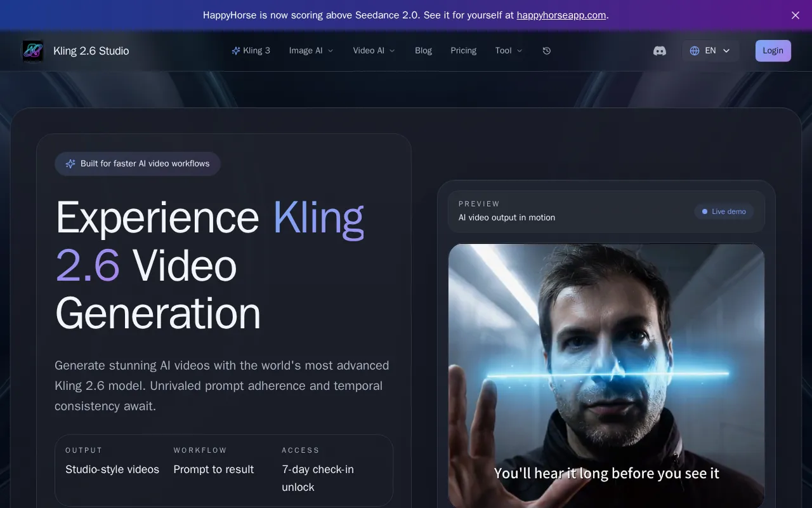Click the sparkle icon in the workflows badge
Screen dimensions: 812x508
point(70,164)
